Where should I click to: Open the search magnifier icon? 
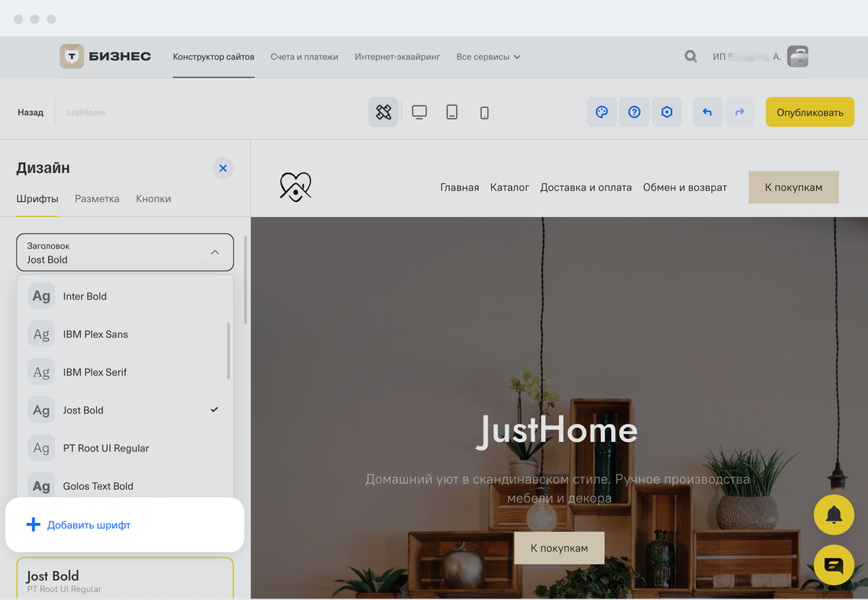pos(690,57)
